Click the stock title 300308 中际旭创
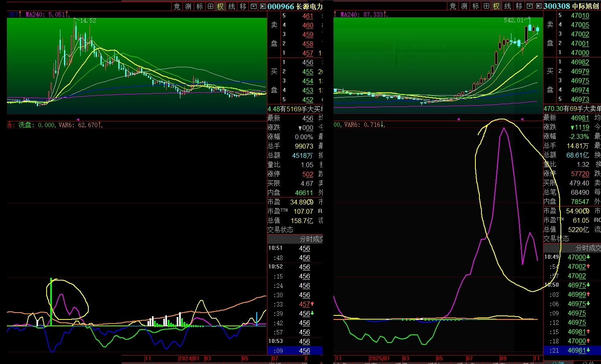The image size is (601, 364). pos(571,6)
